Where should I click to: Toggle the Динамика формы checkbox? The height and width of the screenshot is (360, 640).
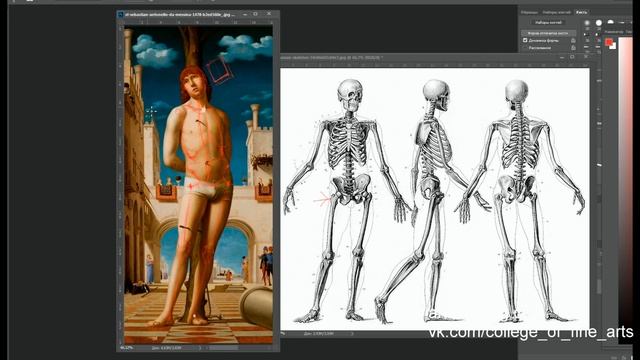pyautogui.click(x=525, y=40)
